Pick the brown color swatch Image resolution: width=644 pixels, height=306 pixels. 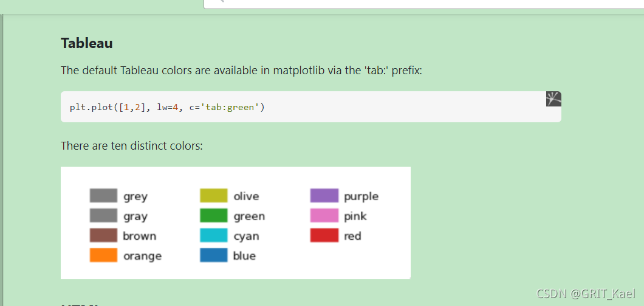point(103,235)
